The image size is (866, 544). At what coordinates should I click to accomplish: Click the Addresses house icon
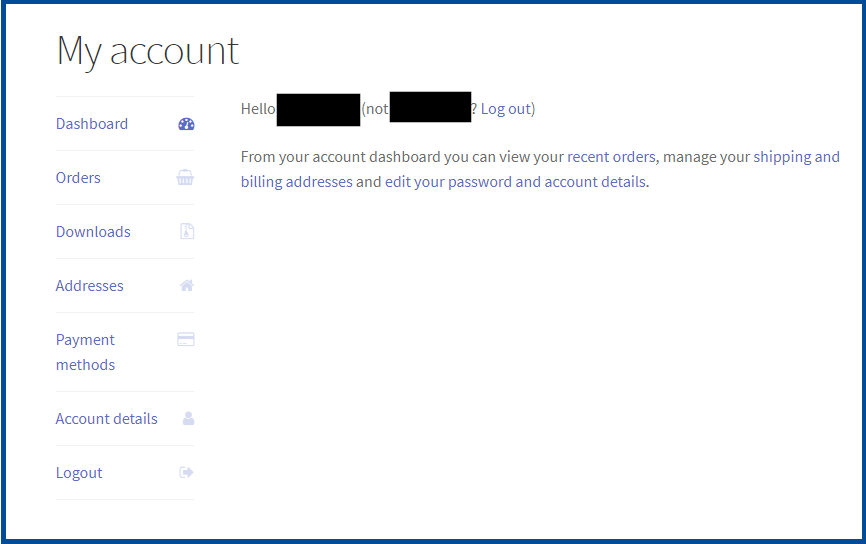pyautogui.click(x=187, y=286)
